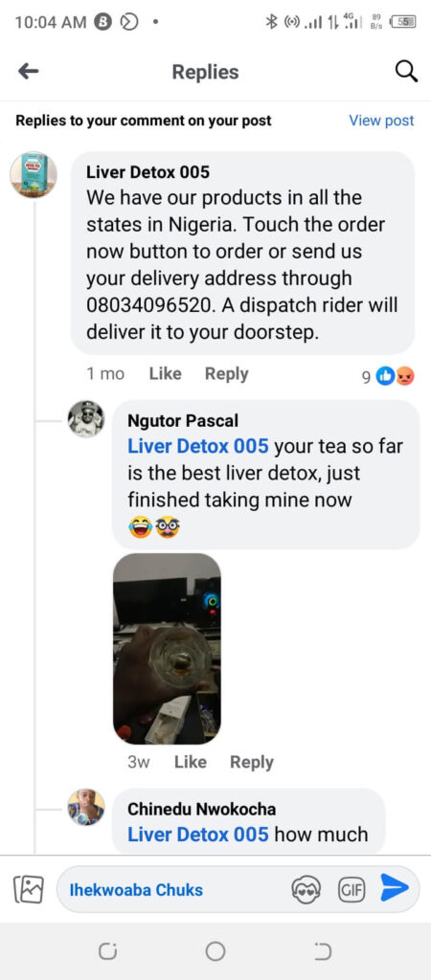Tap the Android home navigation button
This screenshot has height=980, width=431.
tap(215, 951)
